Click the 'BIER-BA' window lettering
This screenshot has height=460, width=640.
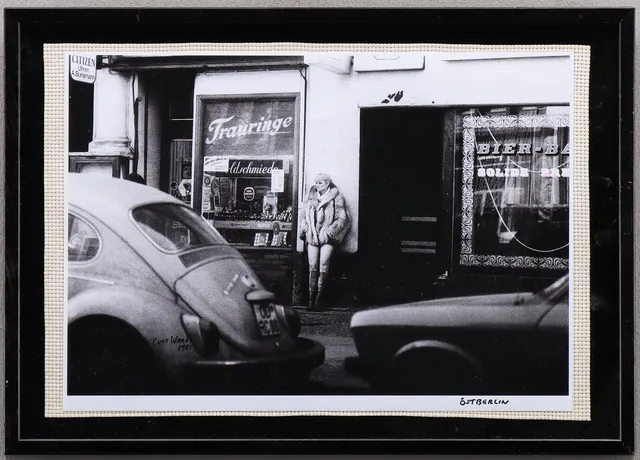[x=522, y=149]
